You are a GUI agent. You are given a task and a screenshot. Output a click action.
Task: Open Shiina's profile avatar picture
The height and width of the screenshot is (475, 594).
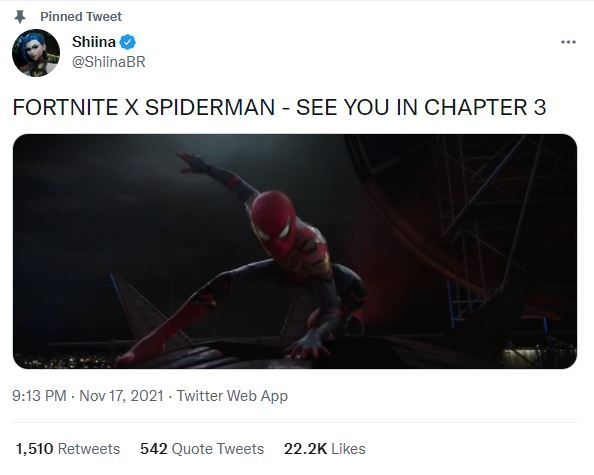pyautogui.click(x=36, y=53)
